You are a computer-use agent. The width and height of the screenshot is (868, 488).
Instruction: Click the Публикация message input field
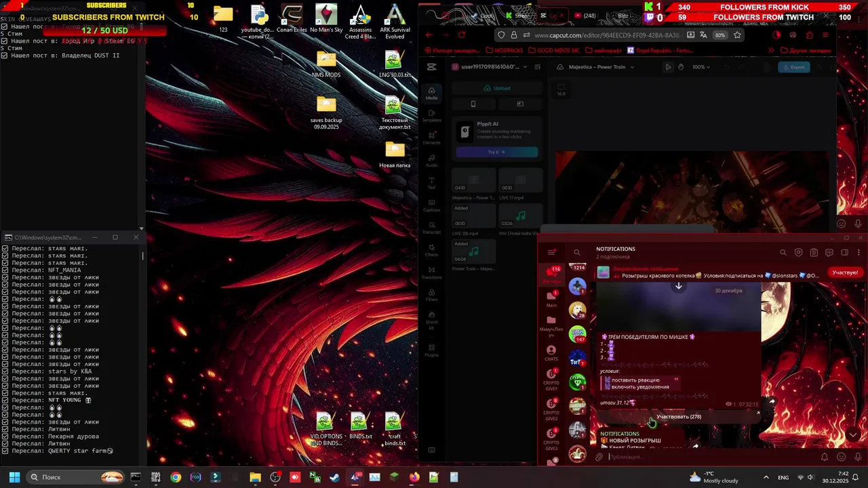pyautogui.click(x=712, y=457)
